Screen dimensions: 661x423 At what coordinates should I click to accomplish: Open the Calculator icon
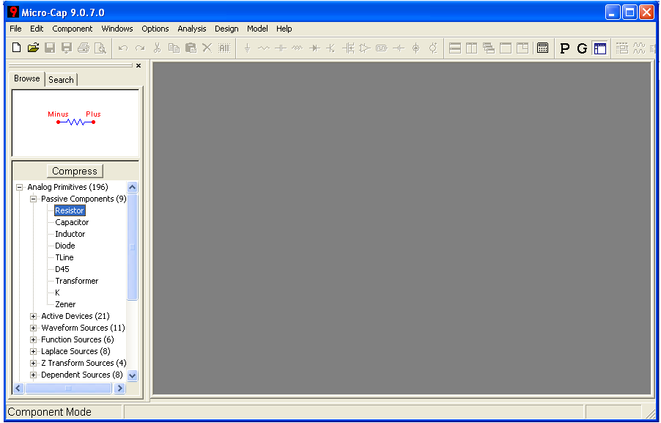[543, 48]
